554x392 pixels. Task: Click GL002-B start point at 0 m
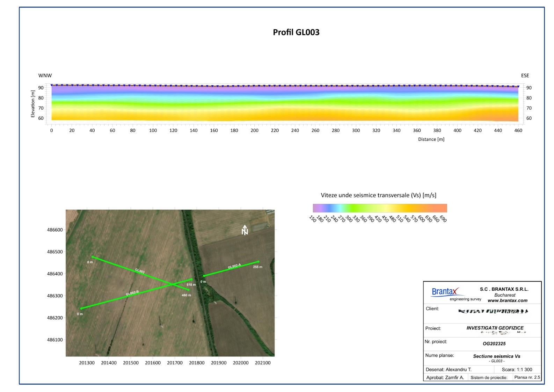coord(81,308)
